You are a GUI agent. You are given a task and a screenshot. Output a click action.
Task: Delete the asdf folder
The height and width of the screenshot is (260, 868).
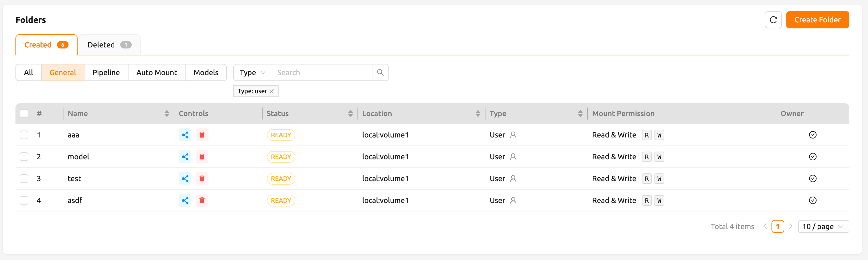click(202, 201)
